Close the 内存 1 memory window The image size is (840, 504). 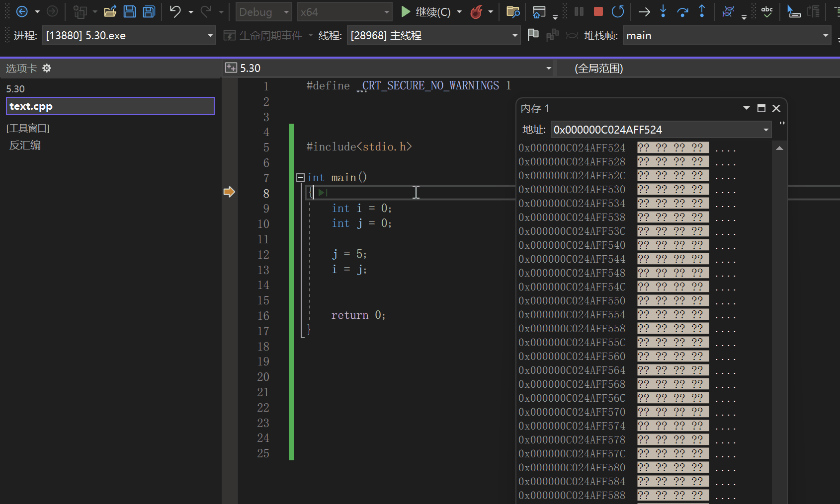(x=776, y=108)
